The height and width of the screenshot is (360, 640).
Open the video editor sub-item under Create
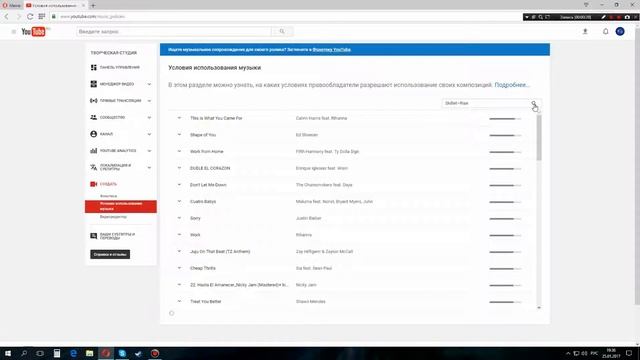[x=113, y=217]
